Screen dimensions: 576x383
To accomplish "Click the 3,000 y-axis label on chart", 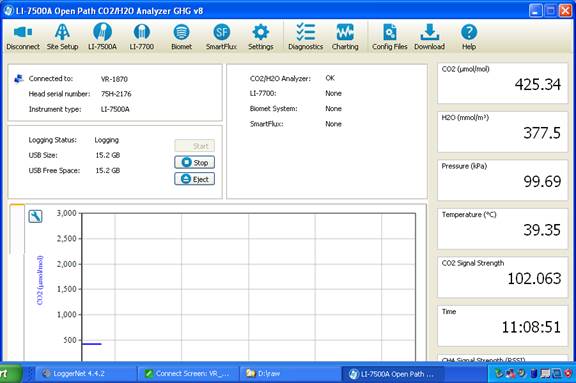I will pyautogui.click(x=66, y=213).
